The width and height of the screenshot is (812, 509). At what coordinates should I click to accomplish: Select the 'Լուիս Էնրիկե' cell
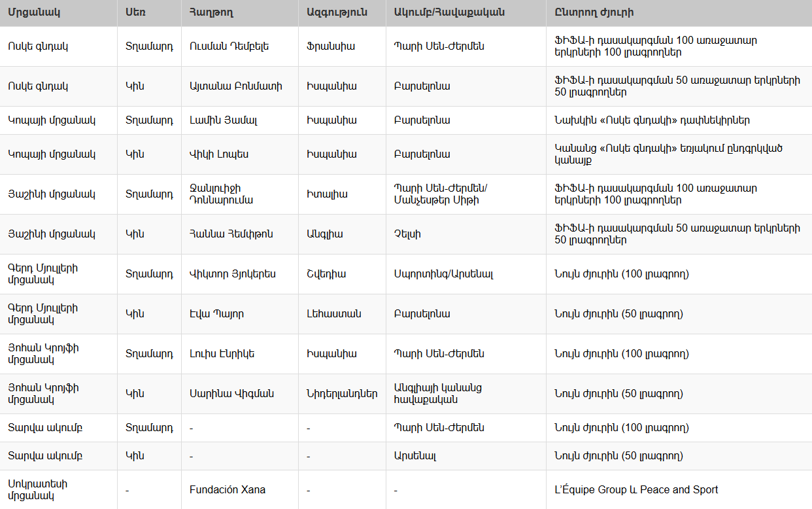pos(222,354)
